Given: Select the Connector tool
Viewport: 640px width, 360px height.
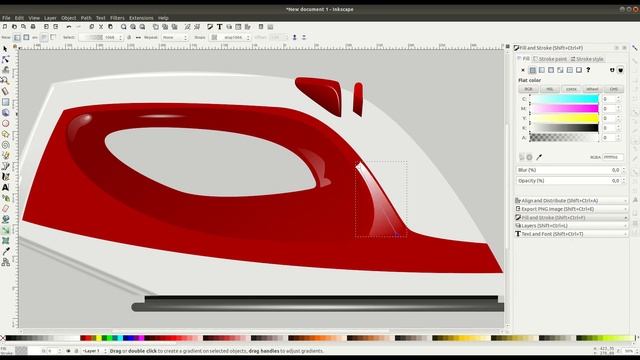Looking at the screenshot, I should tap(5, 262).
